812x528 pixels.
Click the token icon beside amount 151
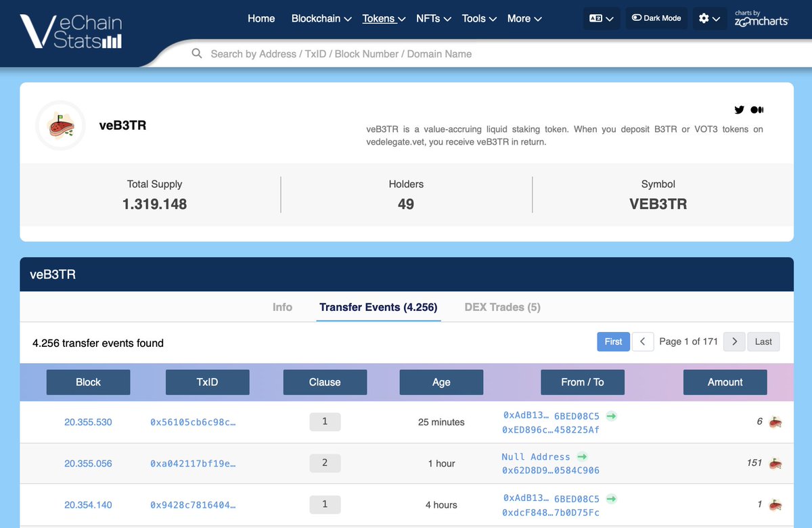[775, 464]
